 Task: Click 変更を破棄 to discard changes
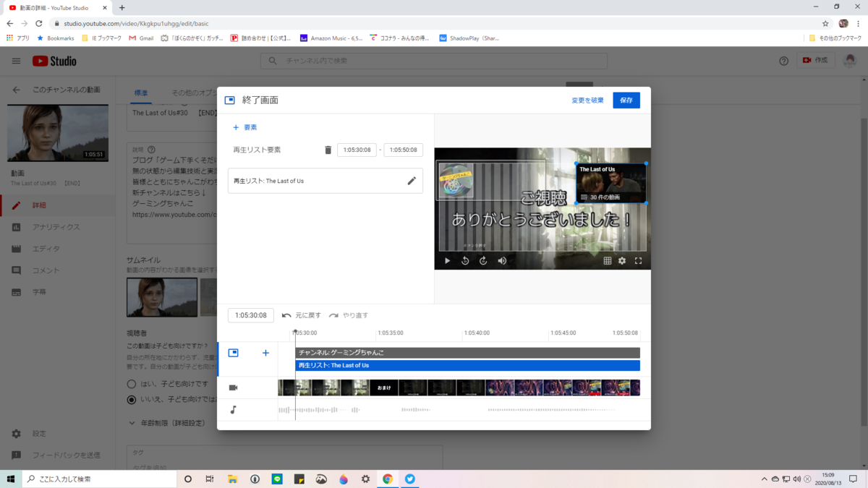[587, 100]
